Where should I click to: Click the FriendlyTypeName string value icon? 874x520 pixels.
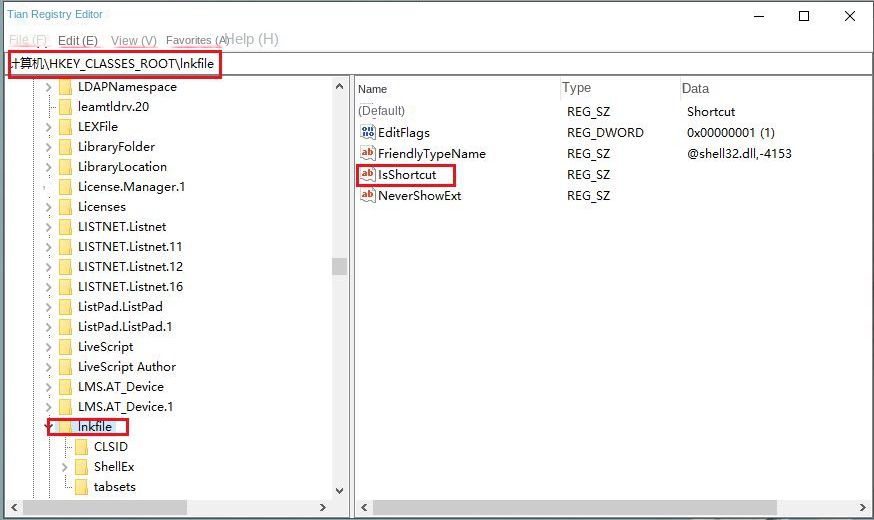(x=367, y=154)
